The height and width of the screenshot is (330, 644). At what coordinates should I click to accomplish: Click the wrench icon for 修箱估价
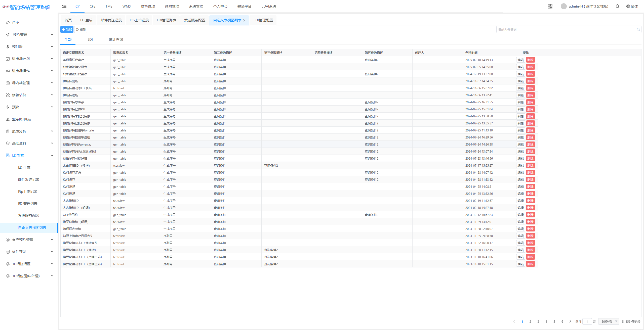8,95
